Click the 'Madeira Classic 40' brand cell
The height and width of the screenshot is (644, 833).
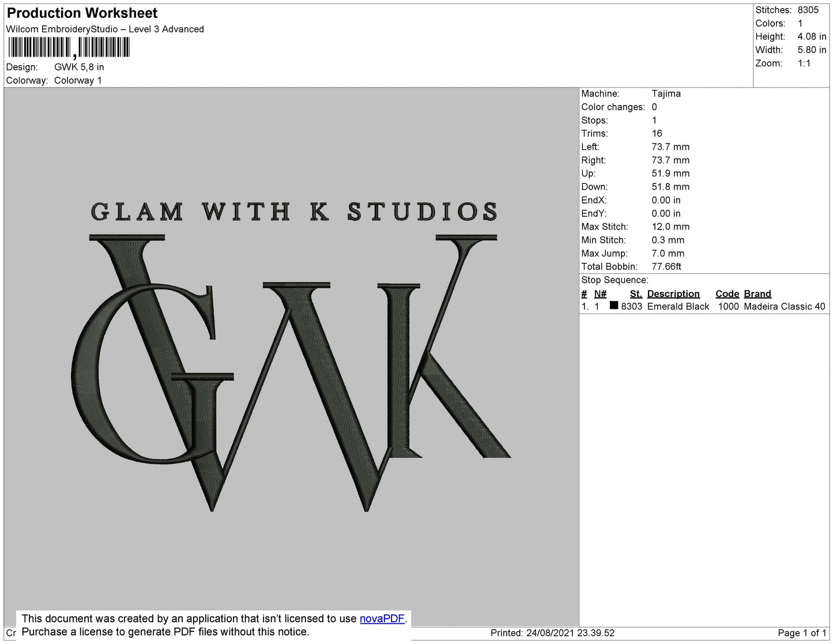[785, 306]
